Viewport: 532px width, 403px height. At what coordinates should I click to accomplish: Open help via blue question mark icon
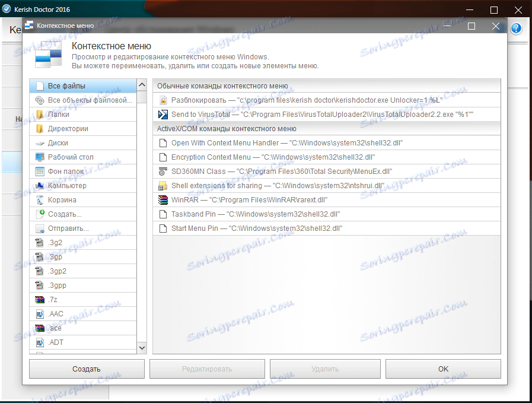point(517,28)
